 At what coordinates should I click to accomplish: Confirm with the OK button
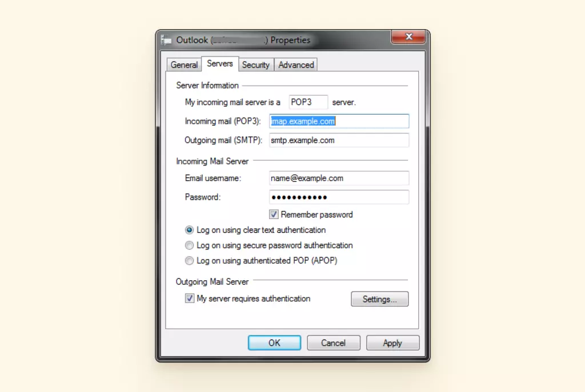(x=274, y=343)
